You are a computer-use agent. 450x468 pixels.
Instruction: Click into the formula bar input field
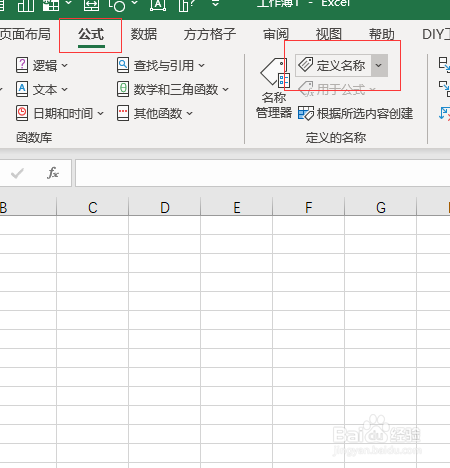[x=263, y=173]
